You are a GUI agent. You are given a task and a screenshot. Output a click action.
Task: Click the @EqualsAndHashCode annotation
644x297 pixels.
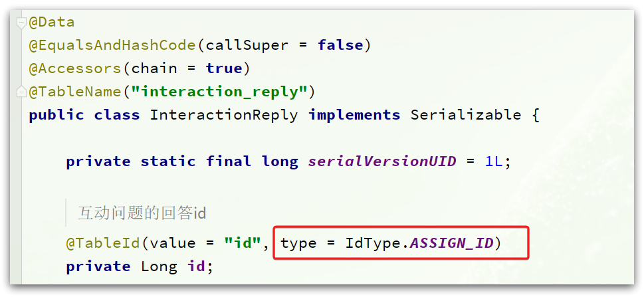click(113, 45)
